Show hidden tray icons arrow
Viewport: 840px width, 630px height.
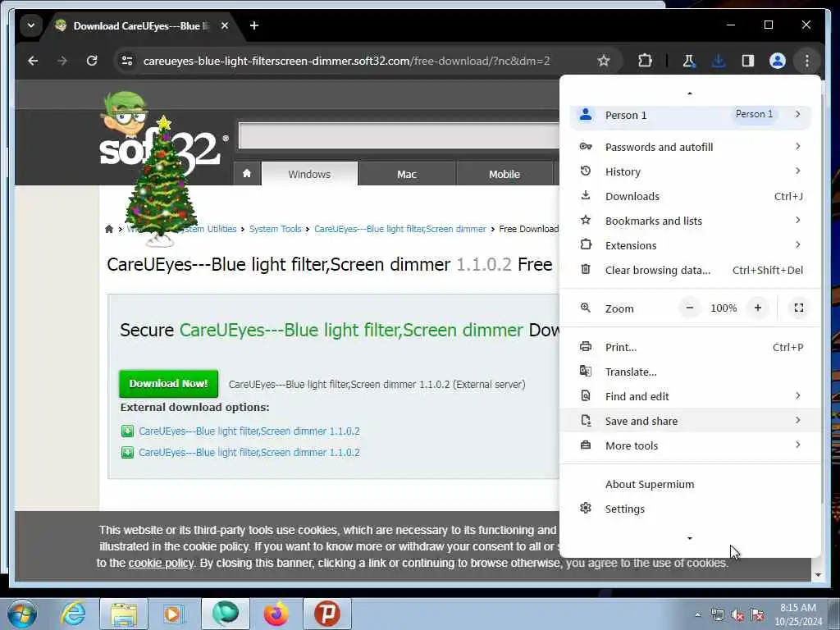(x=697, y=614)
